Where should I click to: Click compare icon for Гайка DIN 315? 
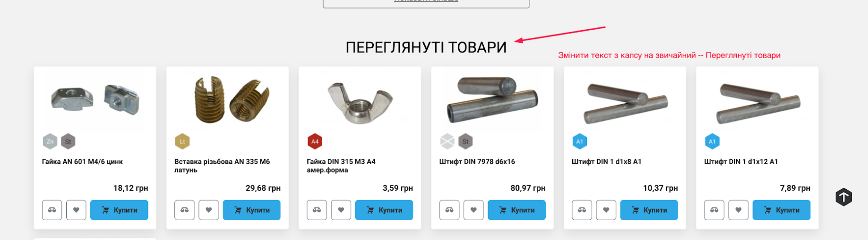click(317, 210)
